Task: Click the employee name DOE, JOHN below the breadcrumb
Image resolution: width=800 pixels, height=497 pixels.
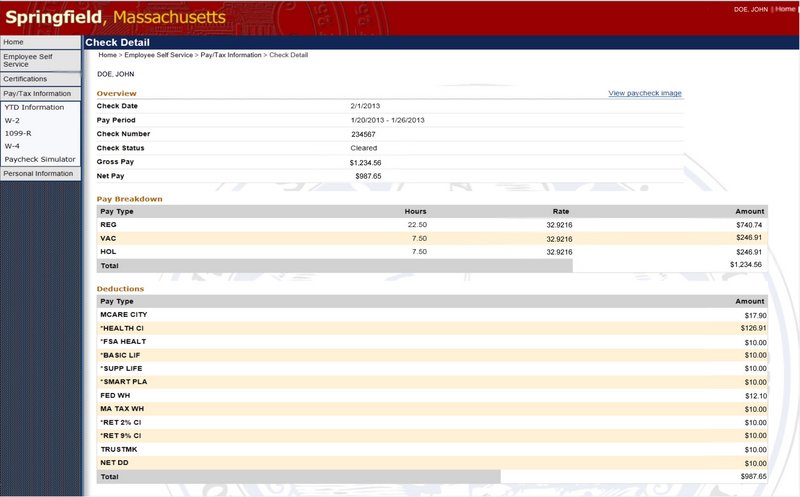Action: pos(116,74)
